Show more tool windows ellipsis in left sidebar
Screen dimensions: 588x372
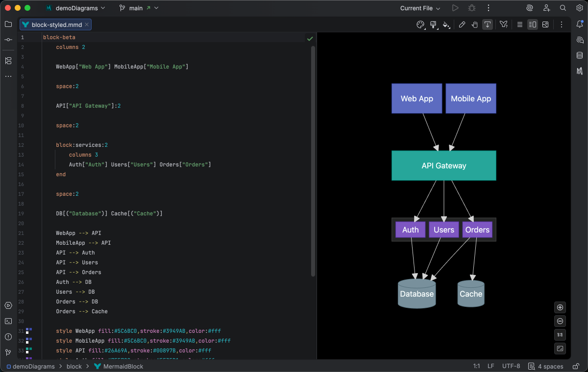(8, 76)
